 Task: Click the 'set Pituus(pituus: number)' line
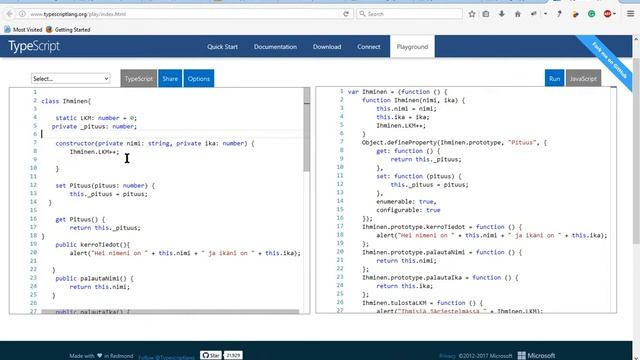pyautogui.click(x=105, y=185)
